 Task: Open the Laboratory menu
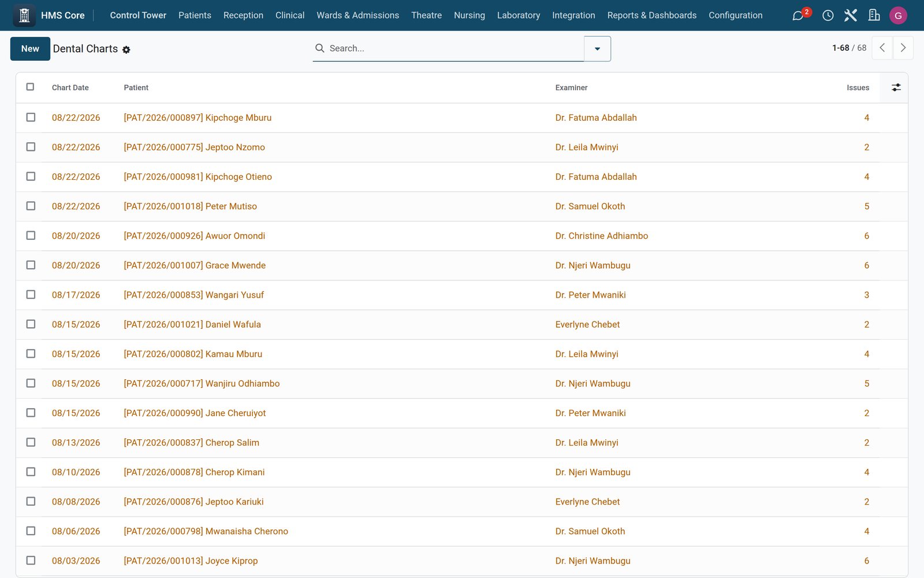[x=519, y=16]
